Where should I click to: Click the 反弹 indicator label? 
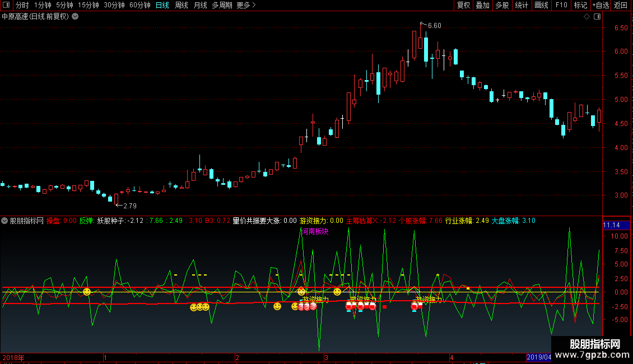pyautogui.click(x=86, y=221)
